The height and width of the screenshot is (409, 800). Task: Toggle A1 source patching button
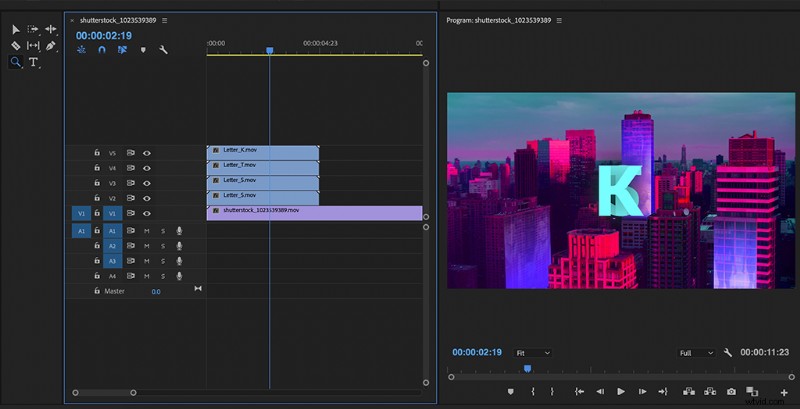click(81, 231)
